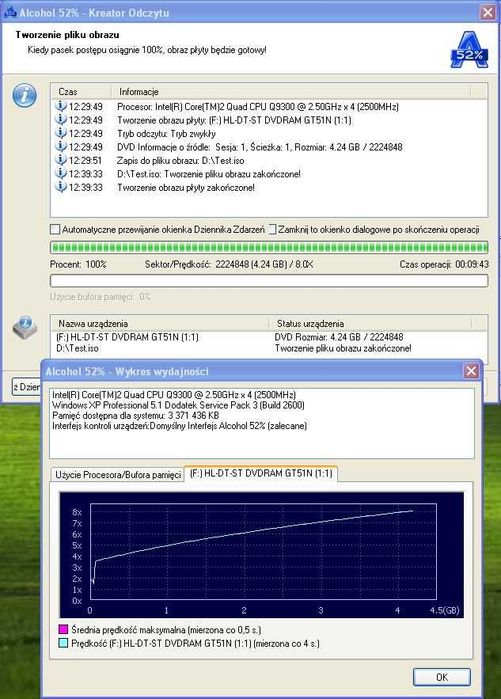501x699 pixels.
Task: Click 'Interfejs kontroli urządzeń' info line
Action: pos(179,425)
